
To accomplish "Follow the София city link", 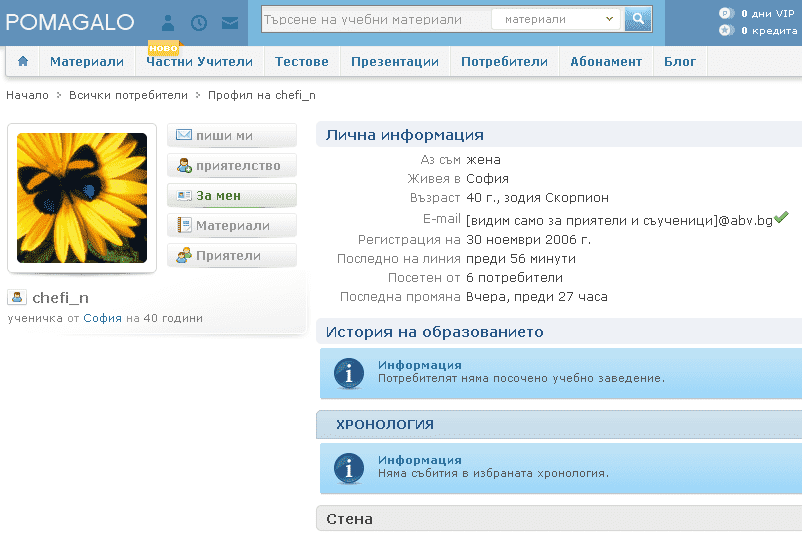I will tap(102, 318).
